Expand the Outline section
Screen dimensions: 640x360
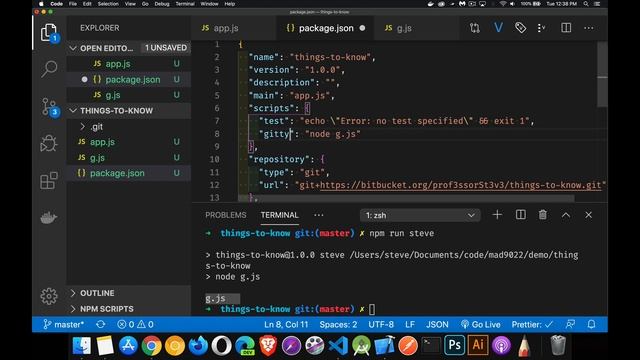pos(73,293)
